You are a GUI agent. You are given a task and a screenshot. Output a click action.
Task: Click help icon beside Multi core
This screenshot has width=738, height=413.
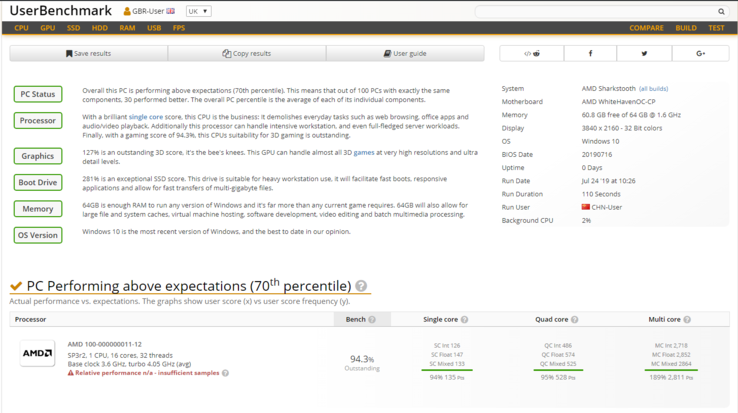(x=687, y=319)
